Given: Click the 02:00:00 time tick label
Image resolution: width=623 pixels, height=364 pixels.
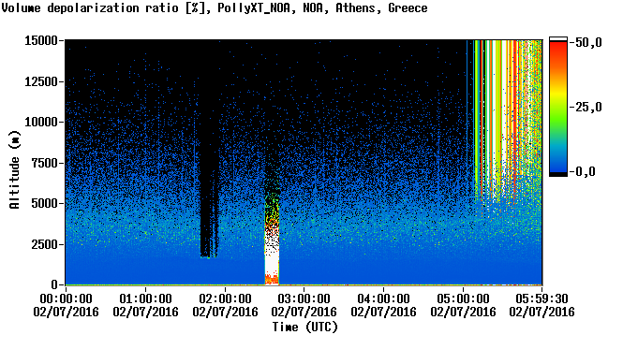Looking at the screenshot, I should tap(225, 305).
